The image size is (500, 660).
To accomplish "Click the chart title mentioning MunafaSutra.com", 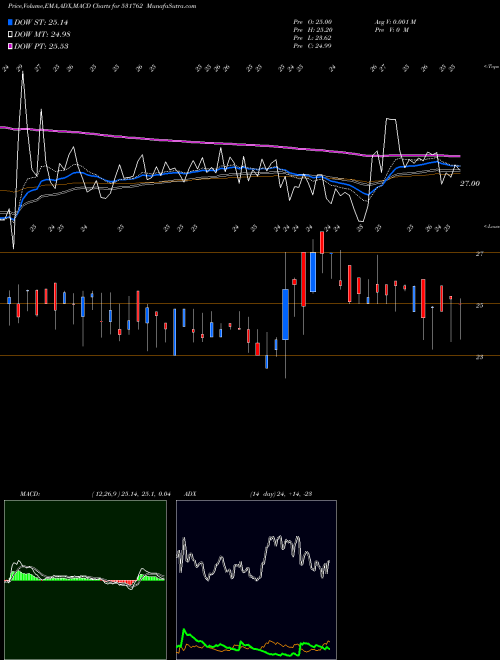I will 102,6.
